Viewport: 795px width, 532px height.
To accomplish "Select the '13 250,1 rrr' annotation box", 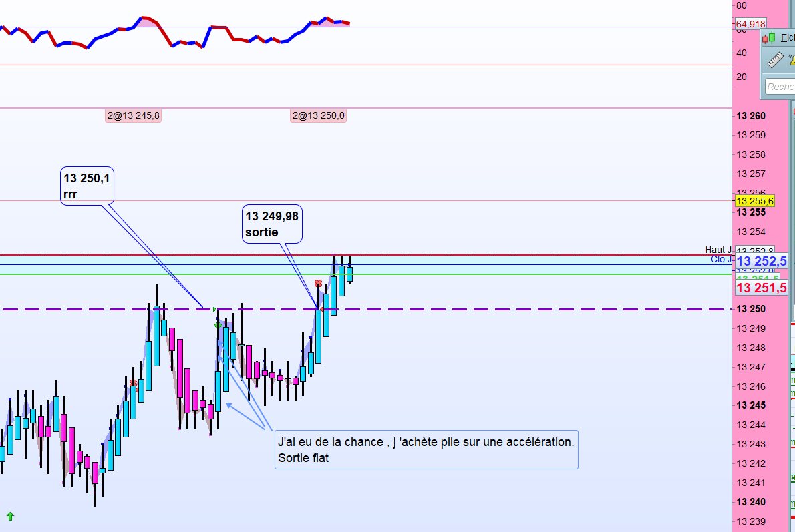I will point(88,186).
